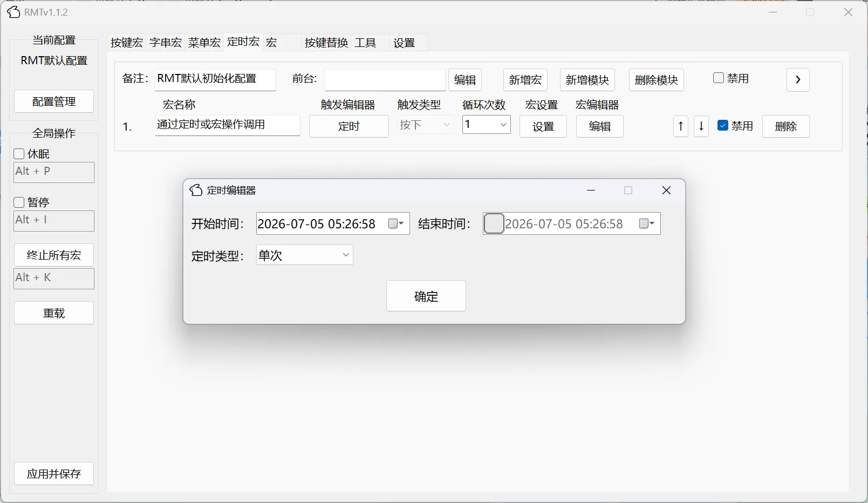Click 定时编辑器 dialog logo icon

[196, 190]
